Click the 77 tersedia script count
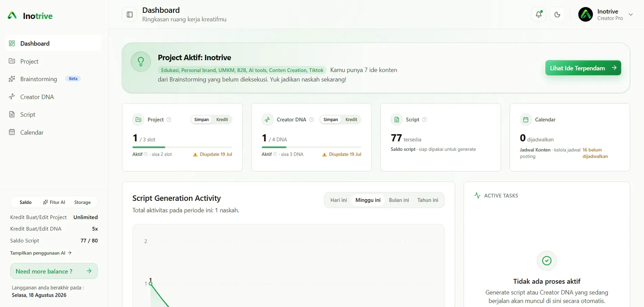This screenshot has height=307, width=644. click(x=406, y=138)
